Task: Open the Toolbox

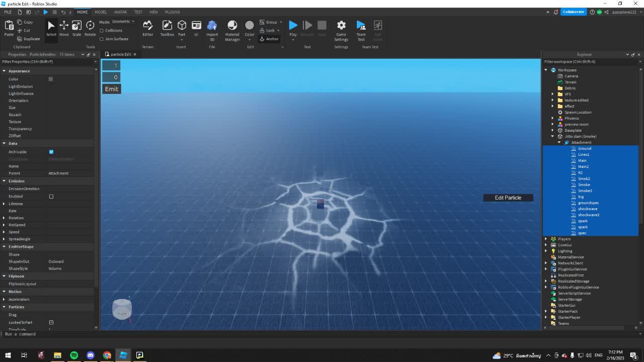Action: pyautogui.click(x=167, y=28)
